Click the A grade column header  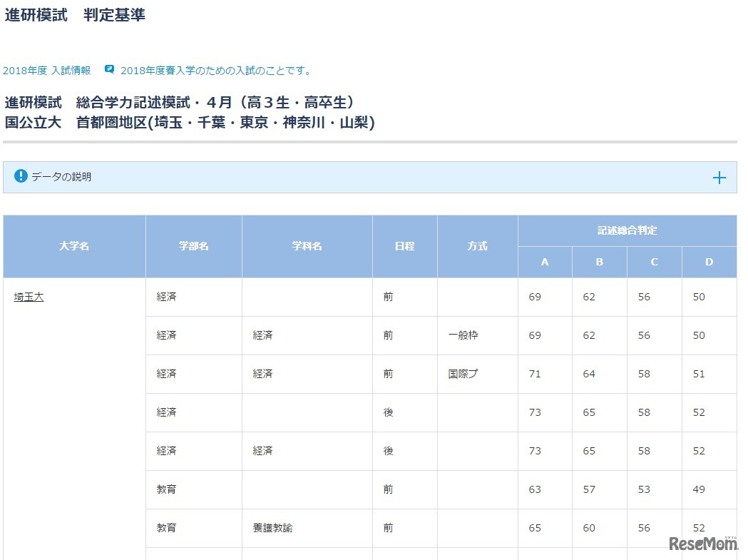(x=545, y=262)
